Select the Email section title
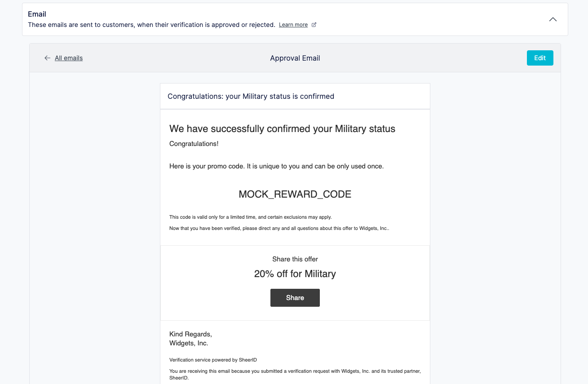Screen dimensions: 588x384 37,14
